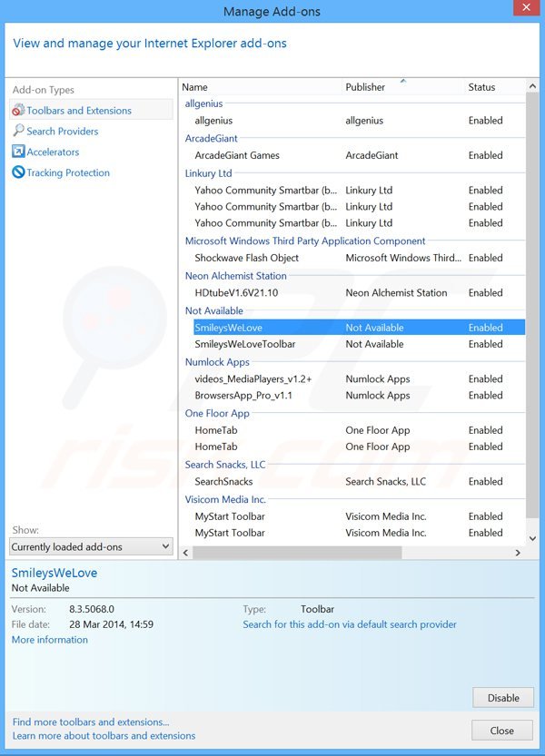Click the Close button
This screenshot has width=545, height=756.
point(502,731)
